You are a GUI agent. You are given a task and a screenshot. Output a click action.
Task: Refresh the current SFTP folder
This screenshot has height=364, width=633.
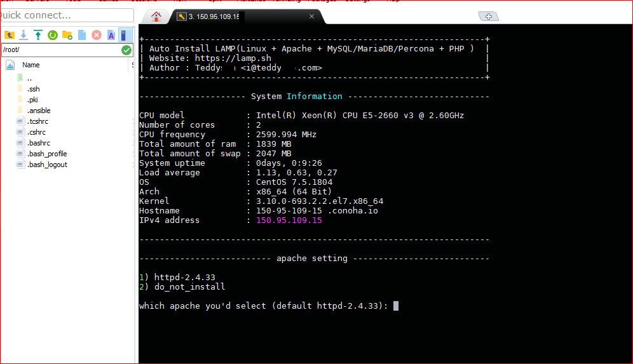53,35
